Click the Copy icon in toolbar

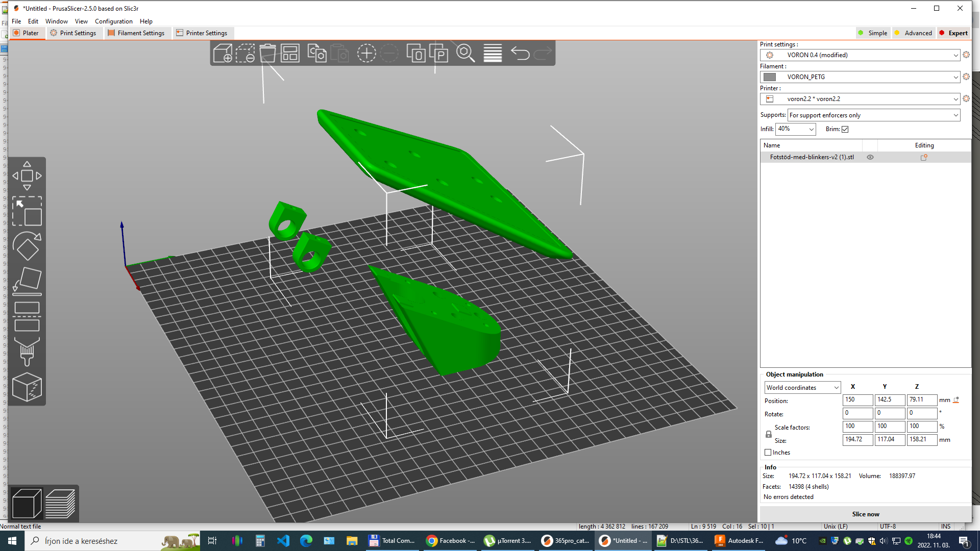click(317, 53)
